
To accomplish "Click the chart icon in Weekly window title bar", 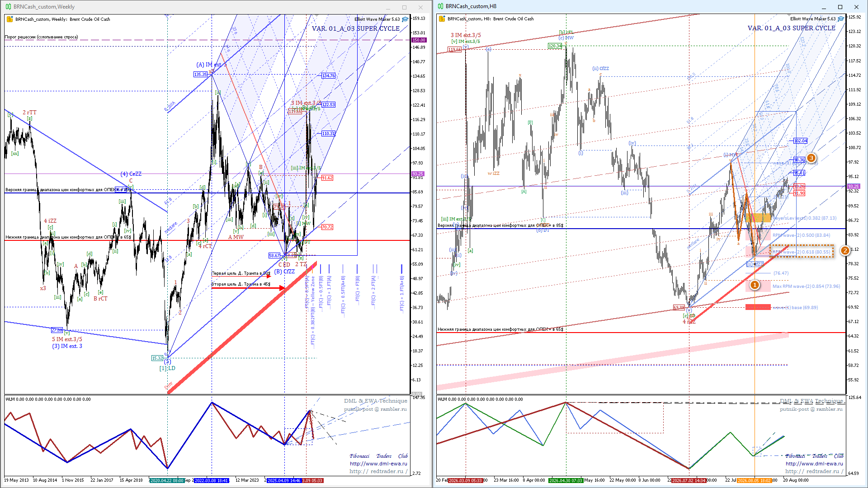I will point(8,7).
